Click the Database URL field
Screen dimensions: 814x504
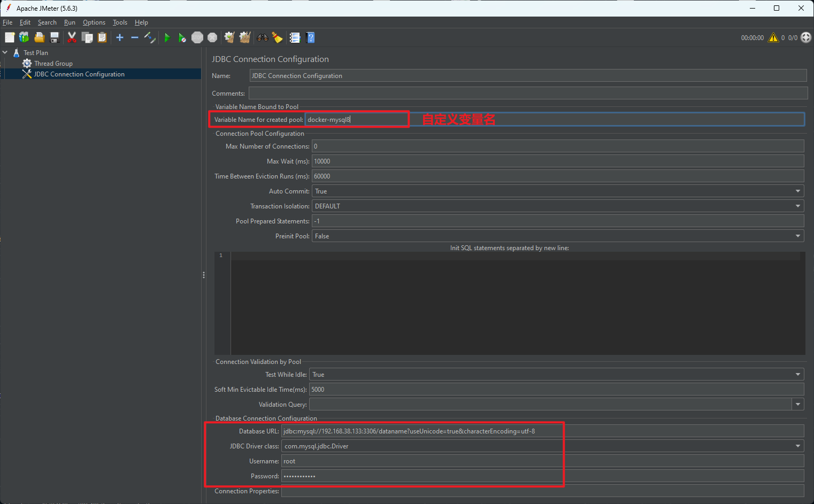(543, 431)
